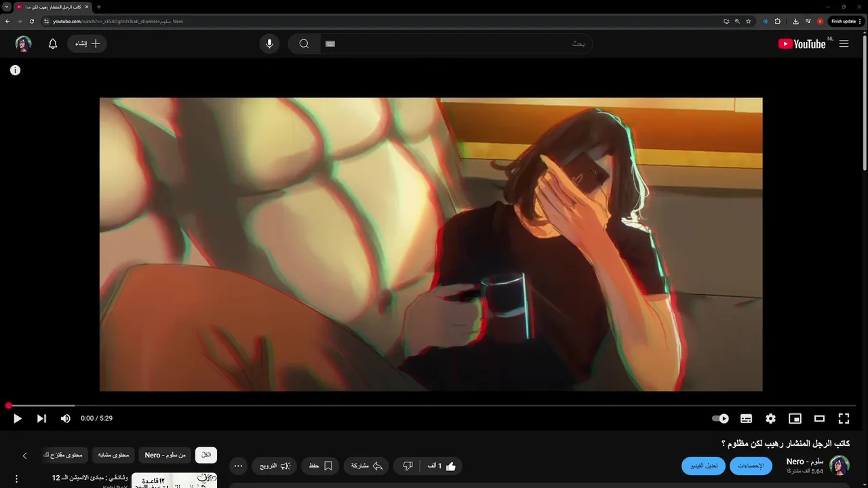
Task: Install app icon in address bar
Action: [x=726, y=21]
